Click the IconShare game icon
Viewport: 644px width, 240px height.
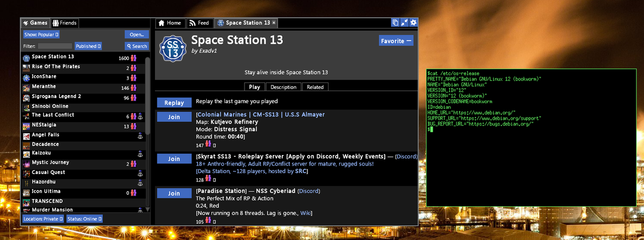pos(26,77)
